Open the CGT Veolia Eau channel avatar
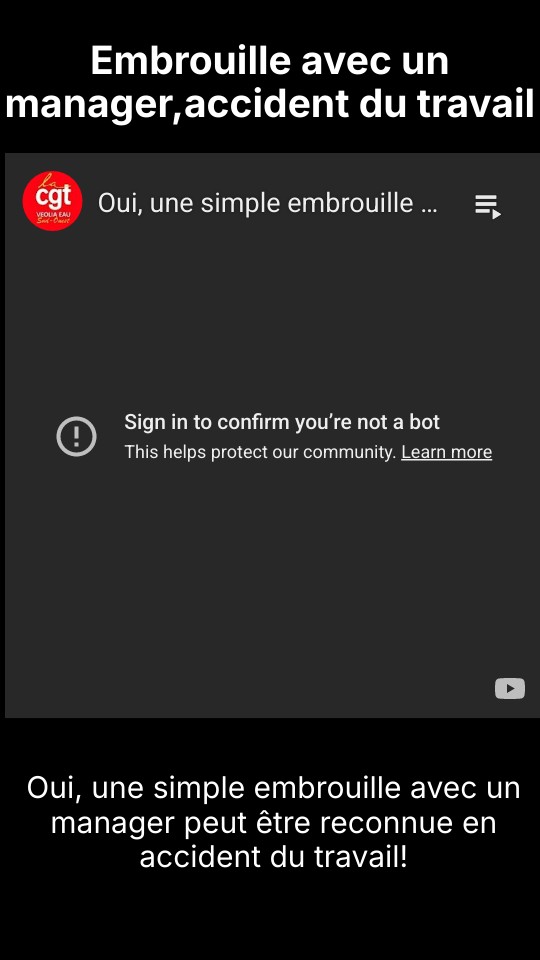Viewport: 540px width, 960px height. tap(52, 201)
